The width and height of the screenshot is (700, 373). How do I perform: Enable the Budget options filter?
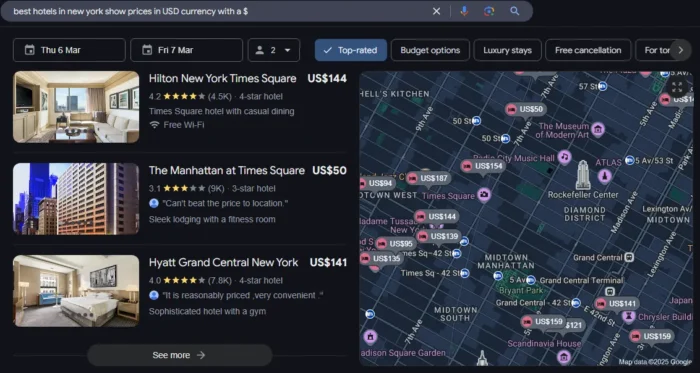point(430,50)
